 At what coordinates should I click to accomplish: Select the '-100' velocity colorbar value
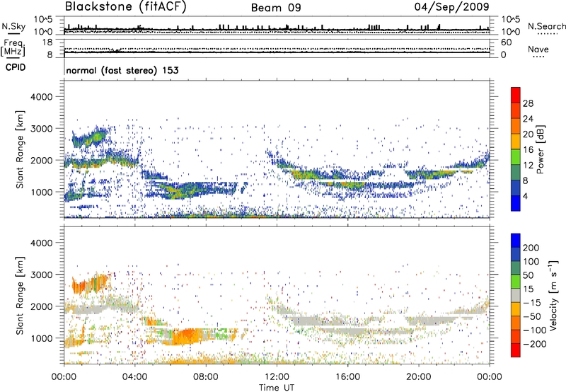(x=535, y=330)
